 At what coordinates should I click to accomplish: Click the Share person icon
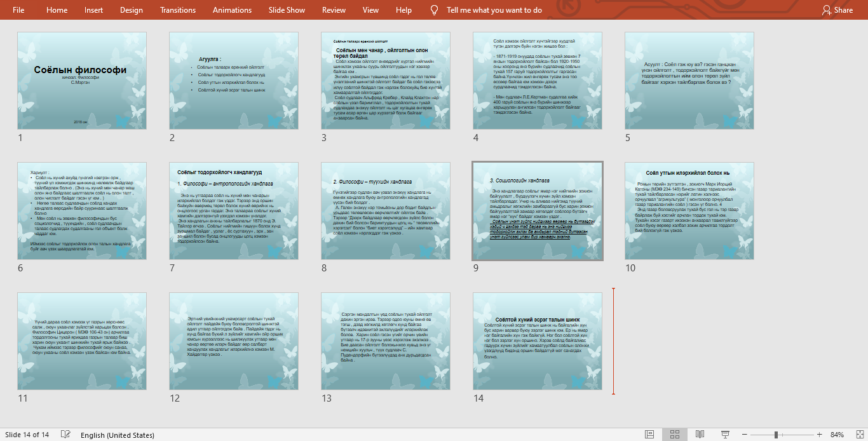click(826, 10)
